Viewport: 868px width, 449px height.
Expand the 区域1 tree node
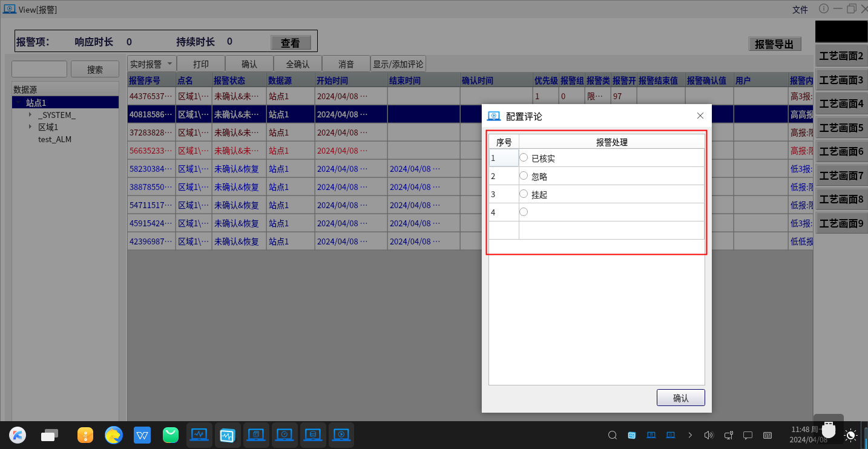[30, 127]
